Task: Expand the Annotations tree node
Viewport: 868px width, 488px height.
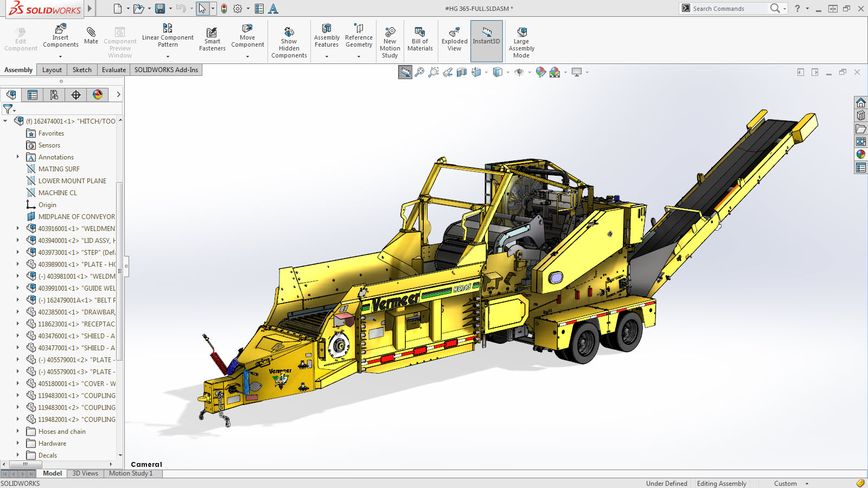Action: tap(18, 157)
